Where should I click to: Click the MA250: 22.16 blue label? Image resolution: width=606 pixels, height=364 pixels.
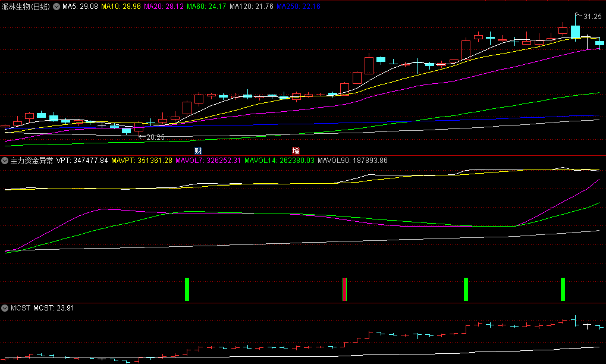299,7
